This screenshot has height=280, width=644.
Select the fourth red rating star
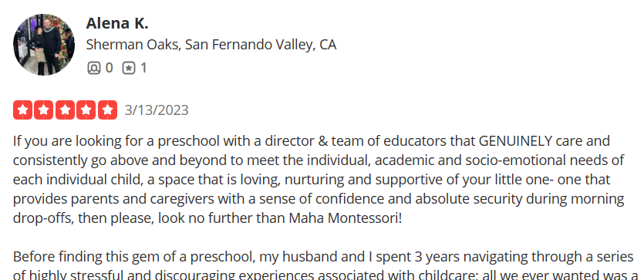tap(86, 110)
